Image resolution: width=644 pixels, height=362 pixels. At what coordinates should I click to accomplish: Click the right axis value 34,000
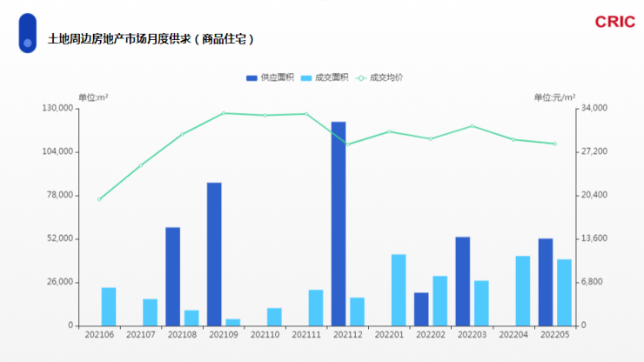point(594,108)
